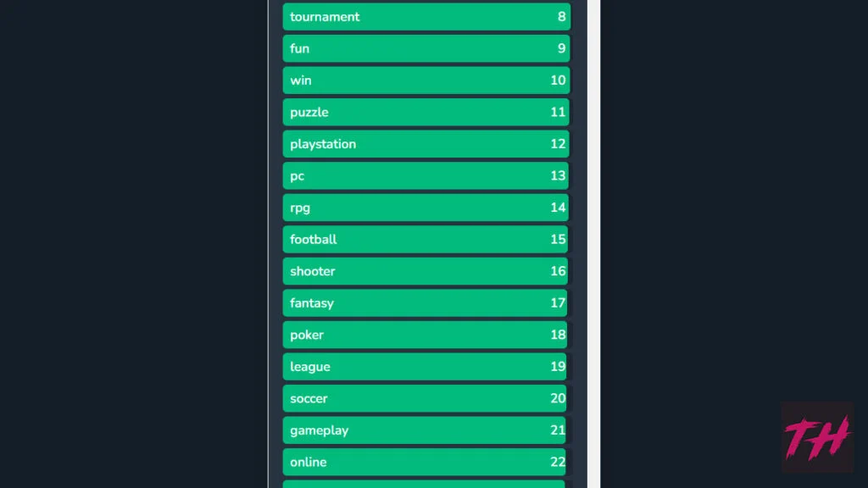Select the playstation keyword row
This screenshot has width=868, height=488.
coord(426,144)
